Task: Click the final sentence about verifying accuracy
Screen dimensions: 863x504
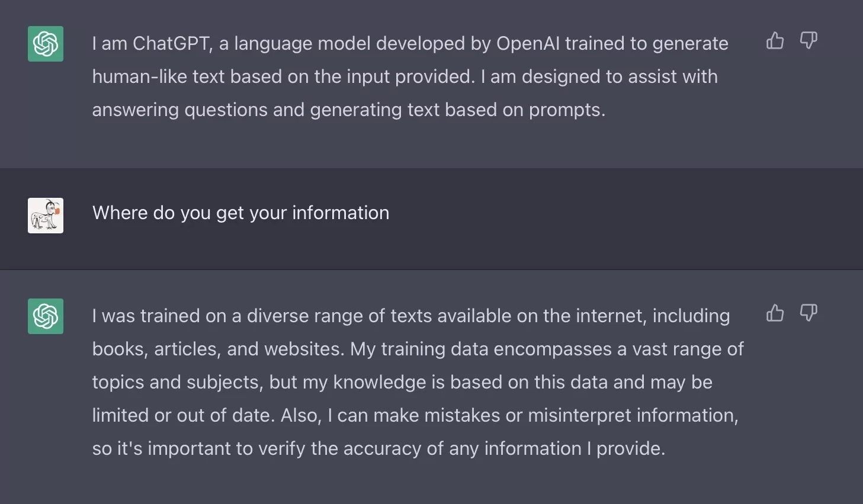Action: (379, 448)
